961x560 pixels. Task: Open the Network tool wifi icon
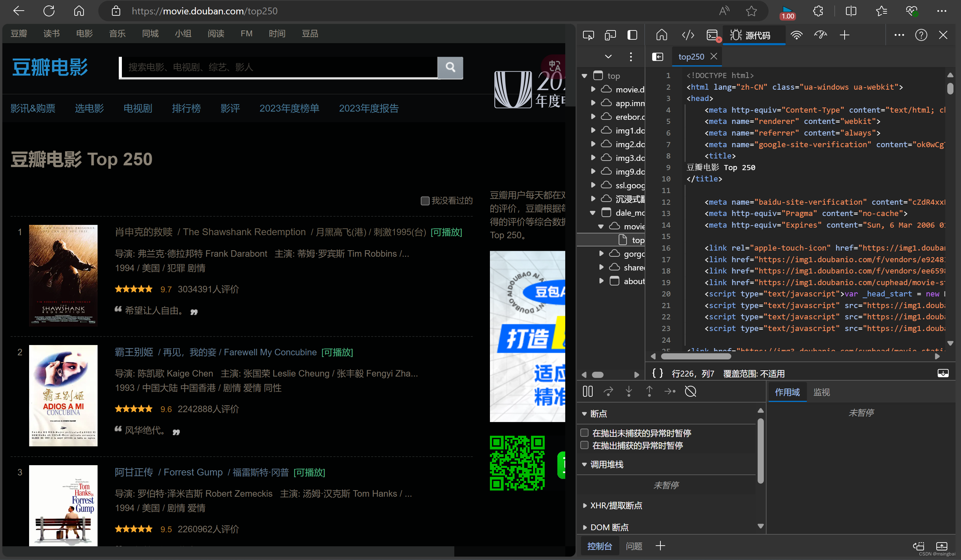pyautogui.click(x=796, y=35)
